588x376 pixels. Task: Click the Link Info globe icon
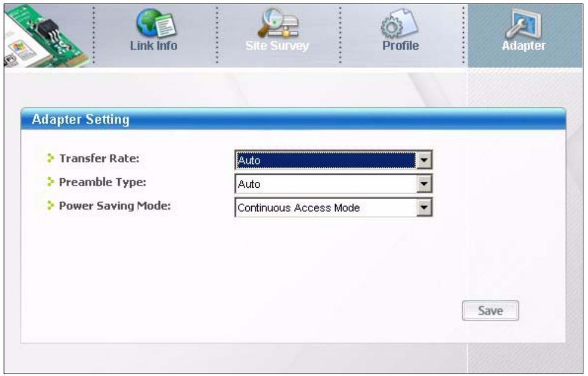(x=155, y=23)
